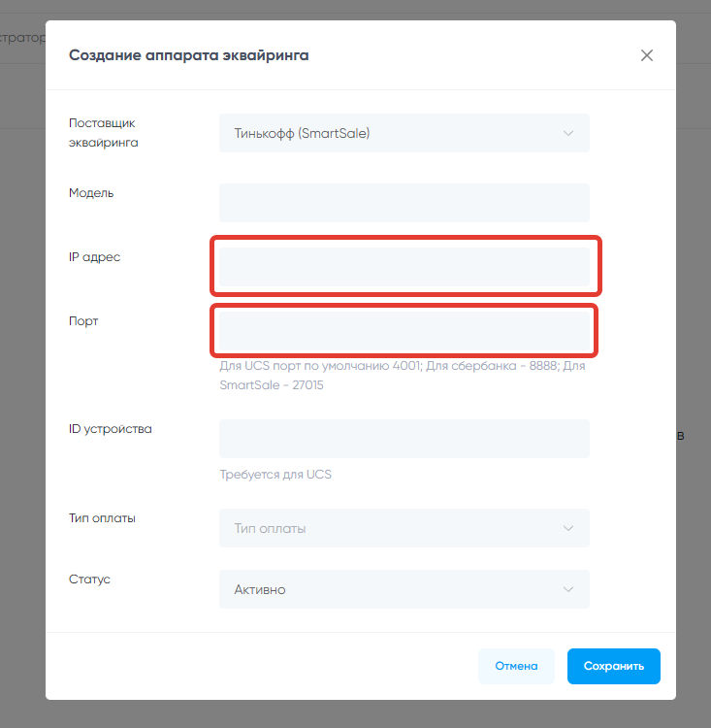This screenshot has height=728, width=711.
Task: Click the Создание аппарата эквайринга title
Action: (189, 55)
